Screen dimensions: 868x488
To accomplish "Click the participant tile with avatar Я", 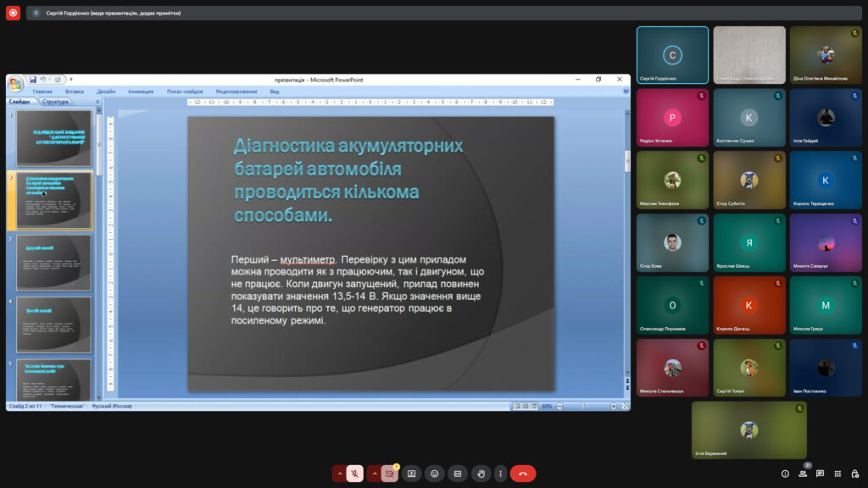I will [x=749, y=242].
